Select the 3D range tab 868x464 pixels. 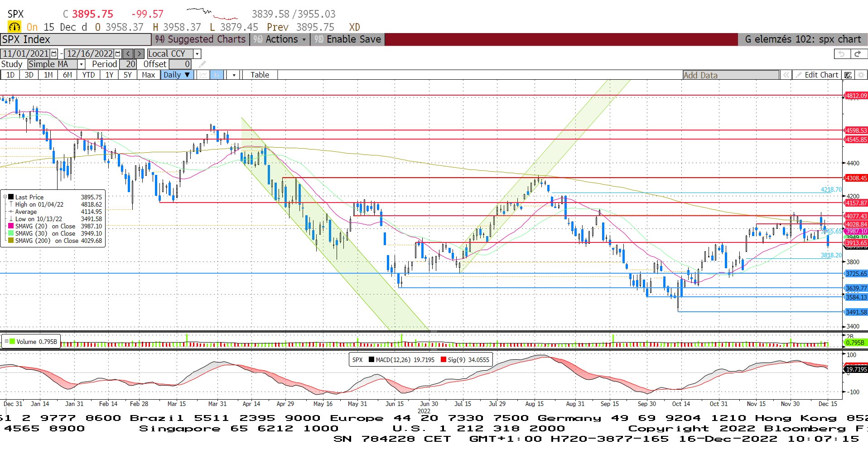pyautogui.click(x=29, y=75)
